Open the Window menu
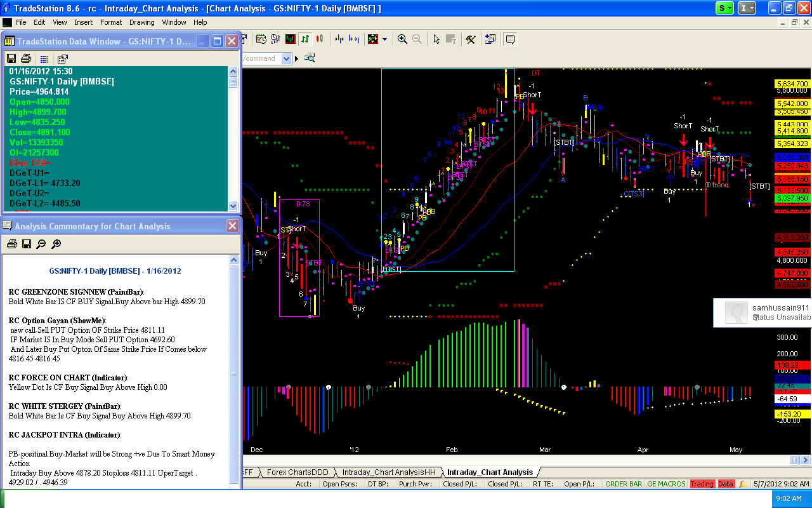The width and height of the screenshot is (812, 508). pyautogui.click(x=174, y=22)
